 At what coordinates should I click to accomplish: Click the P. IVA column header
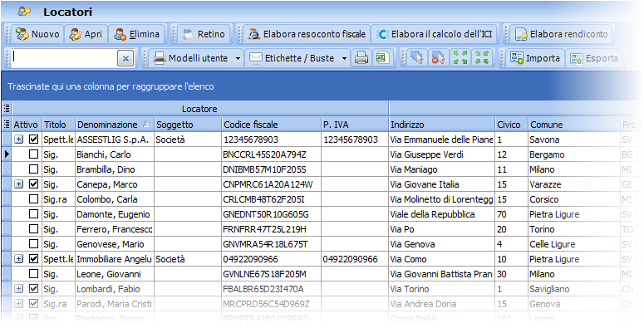355,125
